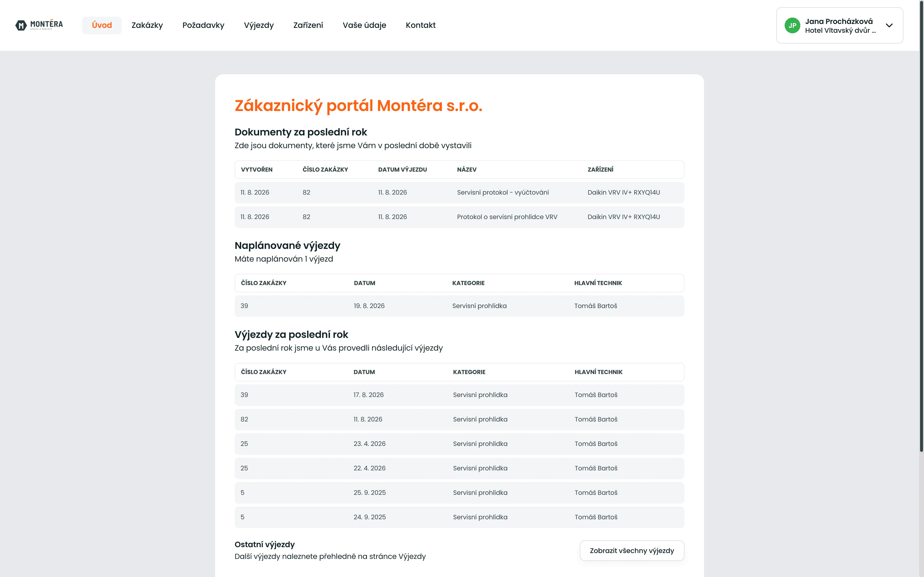The image size is (924, 577).
Task: Select the visit row dated 23. 4. 2026
Action: pyautogui.click(x=459, y=444)
